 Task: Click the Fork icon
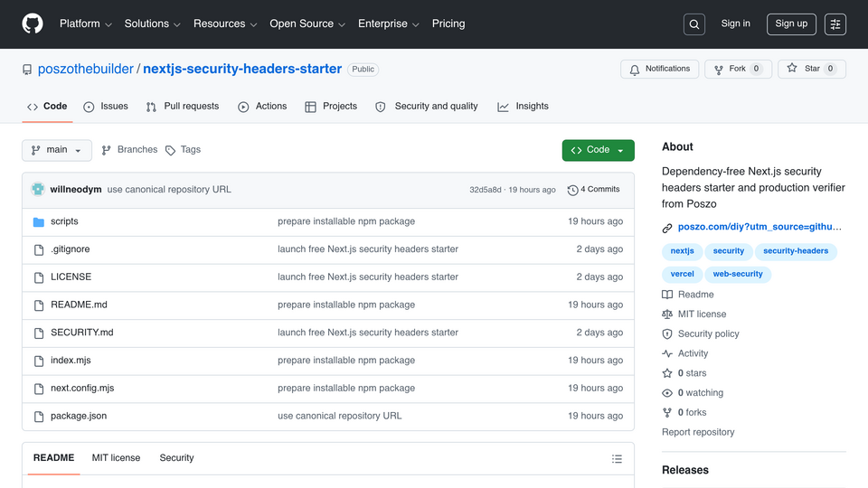(x=719, y=70)
